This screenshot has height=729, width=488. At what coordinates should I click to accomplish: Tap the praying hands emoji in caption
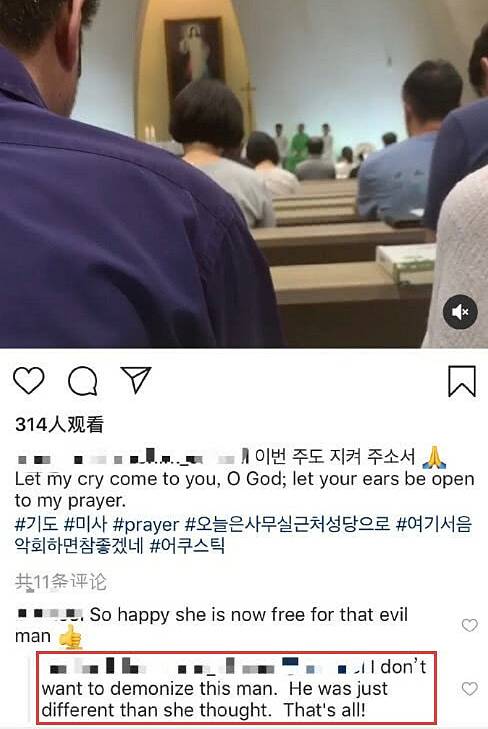(x=434, y=457)
